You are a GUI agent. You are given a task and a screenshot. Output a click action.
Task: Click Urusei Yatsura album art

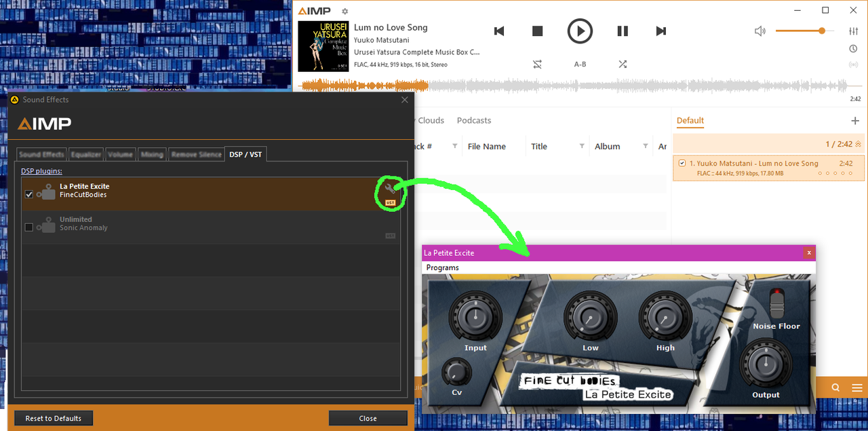(x=323, y=46)
